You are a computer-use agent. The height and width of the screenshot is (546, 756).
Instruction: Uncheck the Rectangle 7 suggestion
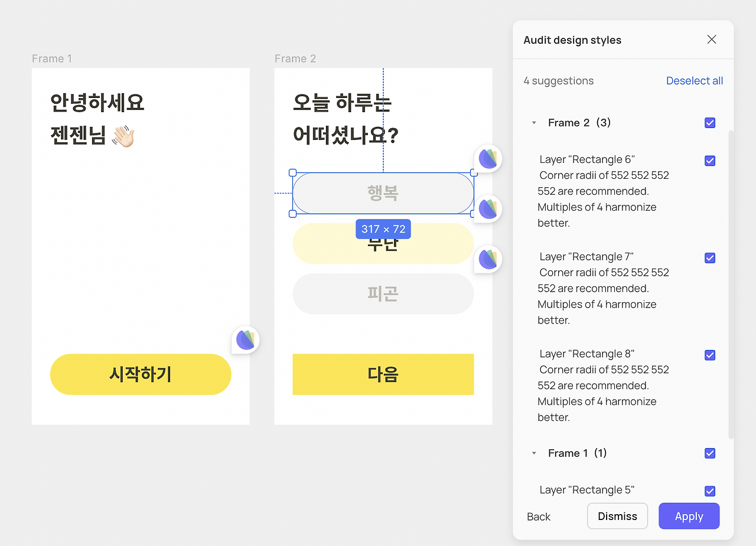710,258
